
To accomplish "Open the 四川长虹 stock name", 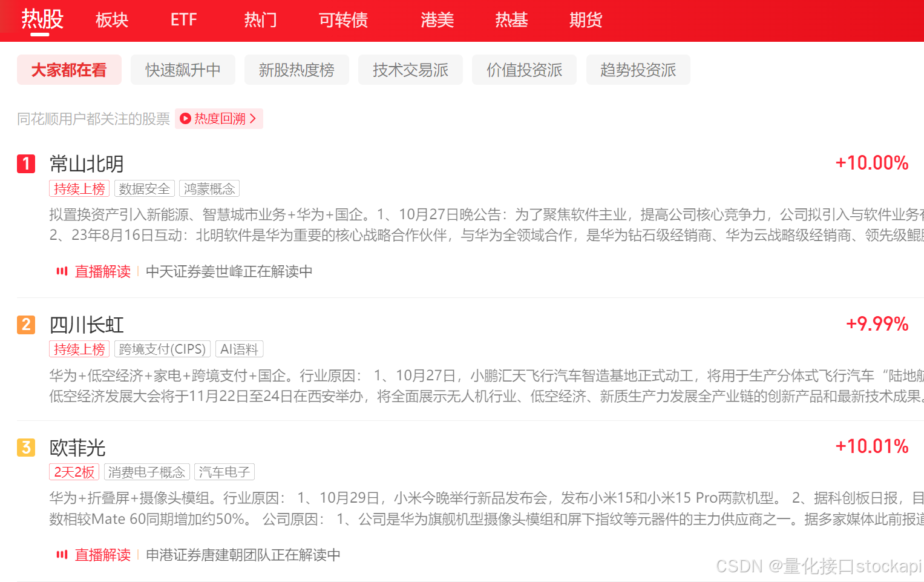I will click(87, 325).
